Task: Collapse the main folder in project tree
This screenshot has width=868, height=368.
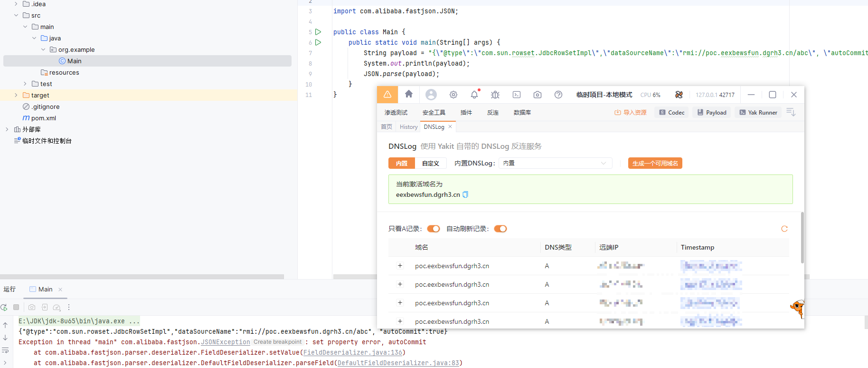Action: point(25,27)
